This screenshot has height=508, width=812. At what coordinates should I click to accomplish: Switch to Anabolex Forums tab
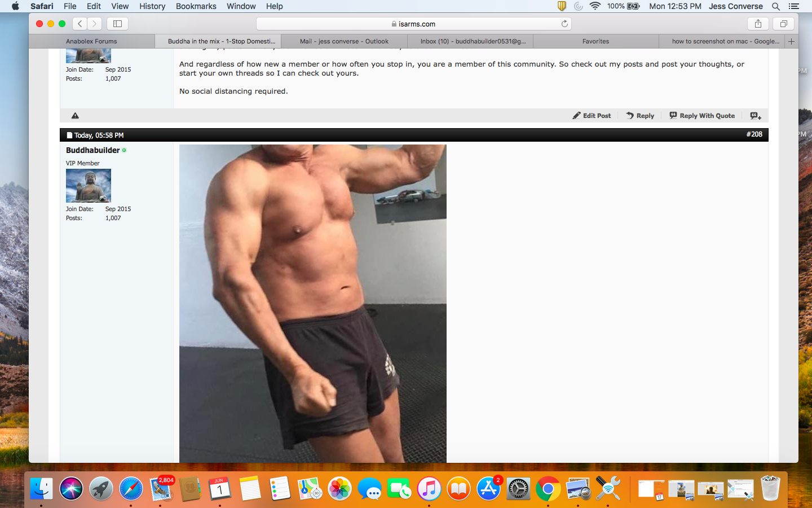[91, 41]
